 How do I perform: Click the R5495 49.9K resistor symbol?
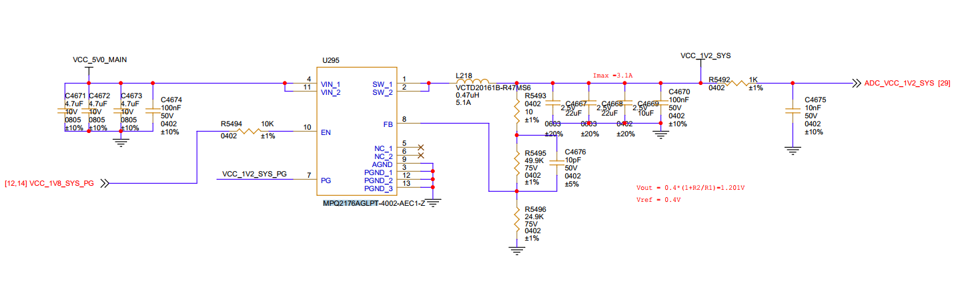(516, 163)
